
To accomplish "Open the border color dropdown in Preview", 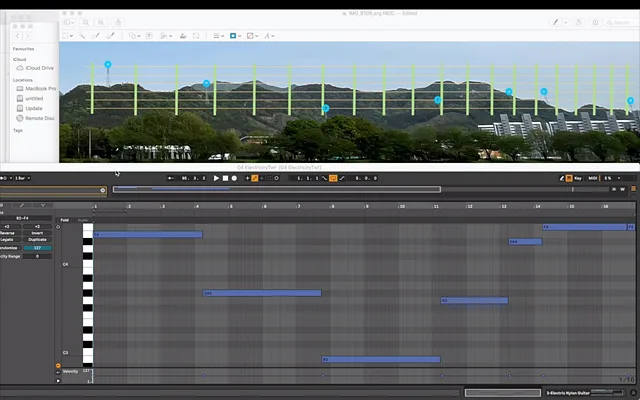I will [236, 36].
